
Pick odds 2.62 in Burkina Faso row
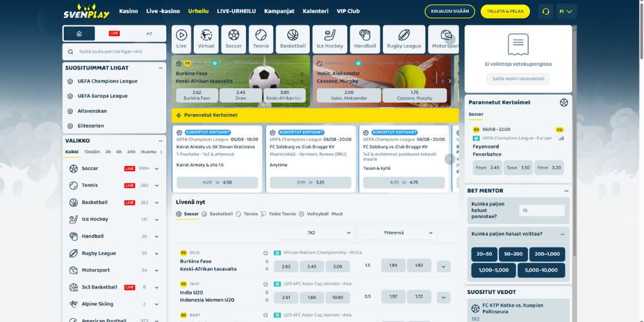tap(286, 267)
